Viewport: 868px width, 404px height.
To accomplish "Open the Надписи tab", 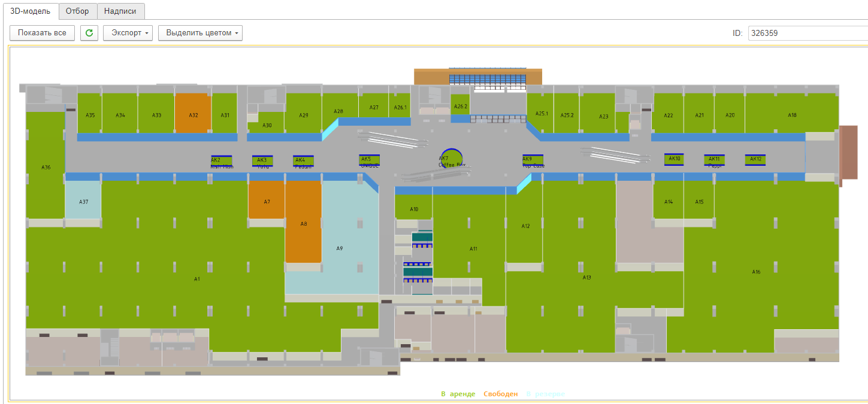I will [x=120, y=11].
